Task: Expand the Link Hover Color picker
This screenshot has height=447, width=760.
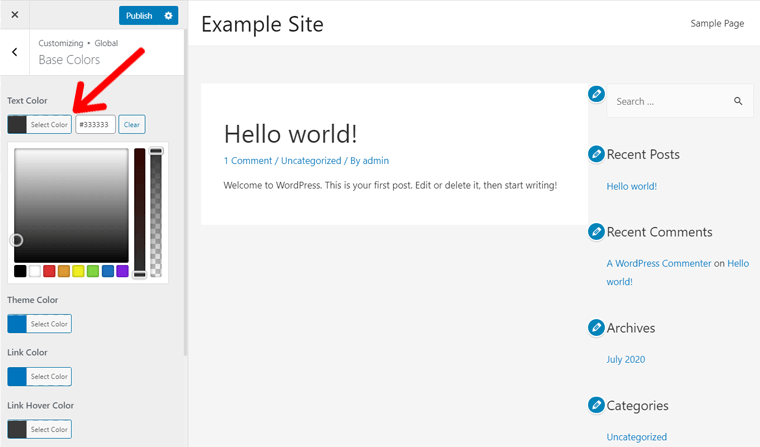Action: tap(39, 430)
